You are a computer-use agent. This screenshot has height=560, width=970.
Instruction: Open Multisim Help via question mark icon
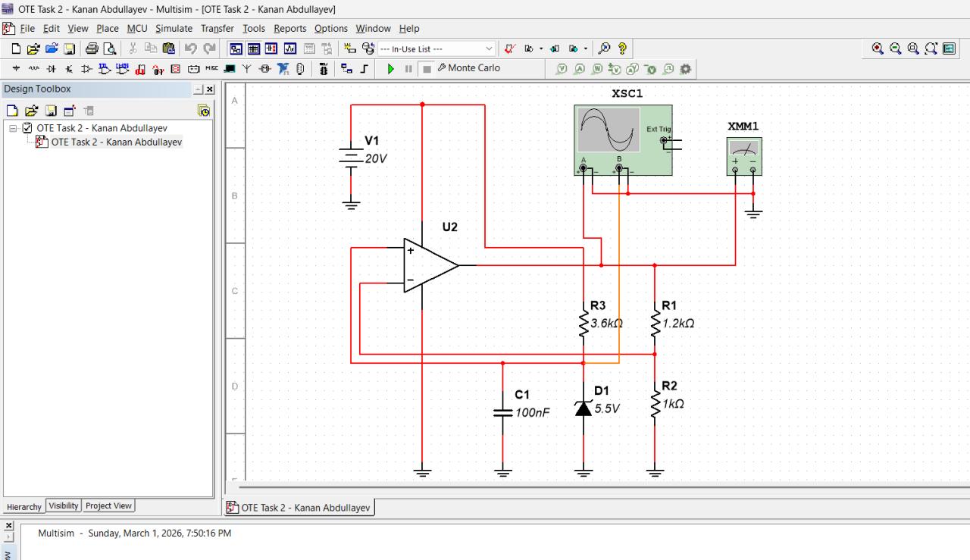pyautogui.click(x=622, y=48)
